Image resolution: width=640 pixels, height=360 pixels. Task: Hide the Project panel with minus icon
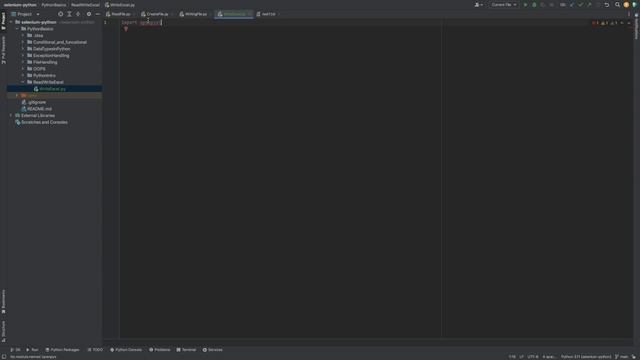[x=98, y=14]
